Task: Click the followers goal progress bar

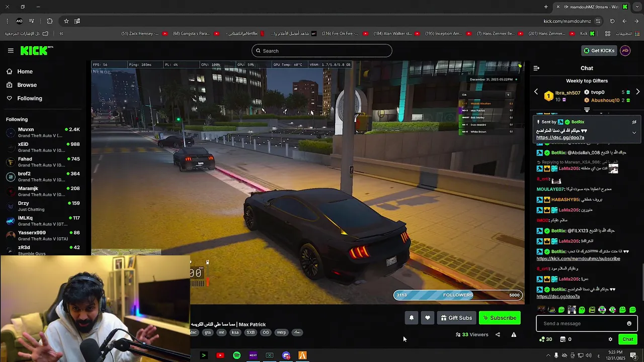Action: pos(458,295)
